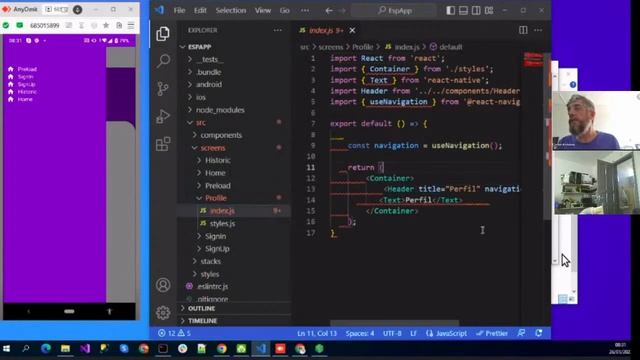
Task: Toggle the bottom panel layout button
Action: pos(463,11)
